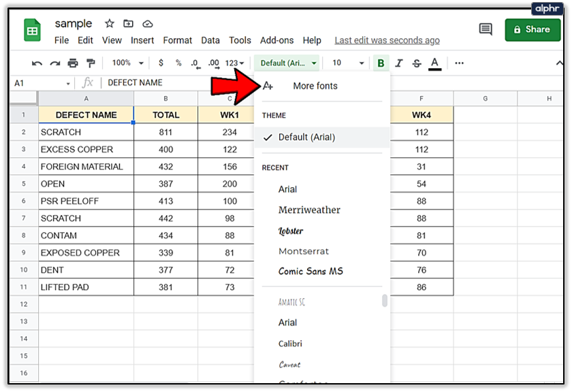The image size is (572, 392).
Task: Open the Insert menu
Action: point(142,40)
